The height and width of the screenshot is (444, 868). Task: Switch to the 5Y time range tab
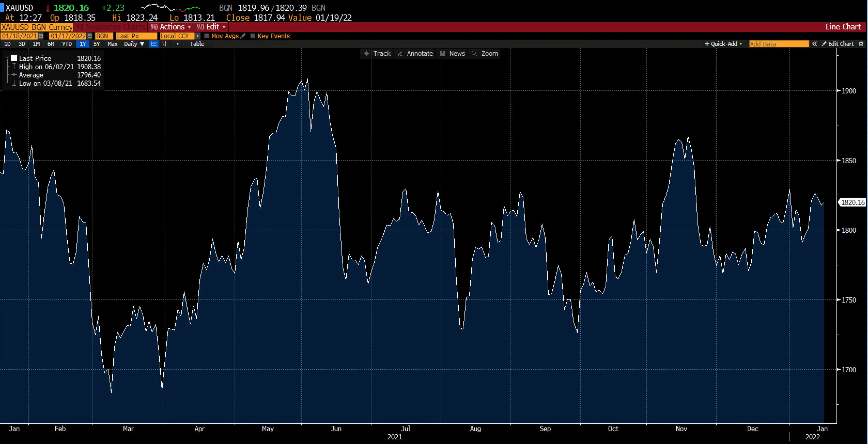coord(96,44)
